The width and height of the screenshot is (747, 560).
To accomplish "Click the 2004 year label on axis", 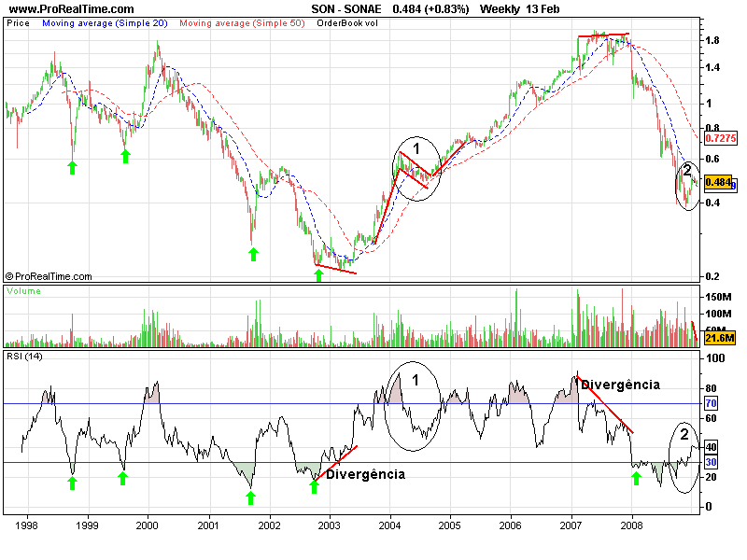I will coord(389,525).
